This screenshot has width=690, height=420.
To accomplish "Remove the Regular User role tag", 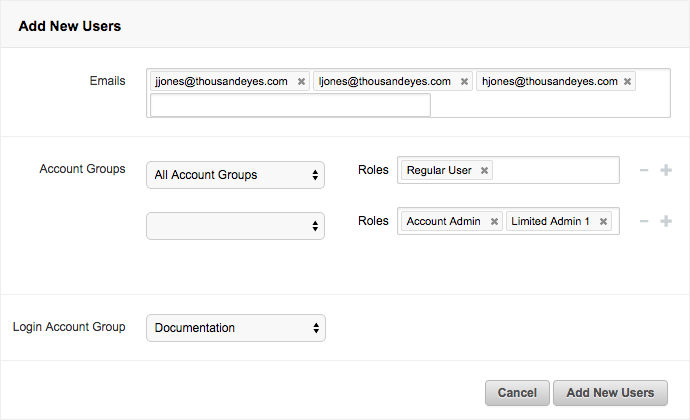I will (485, 171).
